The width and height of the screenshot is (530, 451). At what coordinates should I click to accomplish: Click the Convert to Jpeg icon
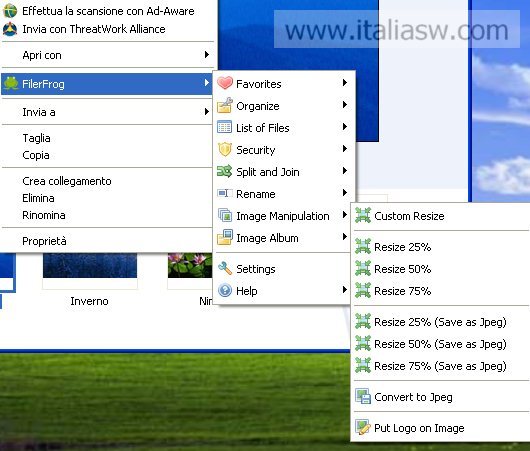[363, 396]
